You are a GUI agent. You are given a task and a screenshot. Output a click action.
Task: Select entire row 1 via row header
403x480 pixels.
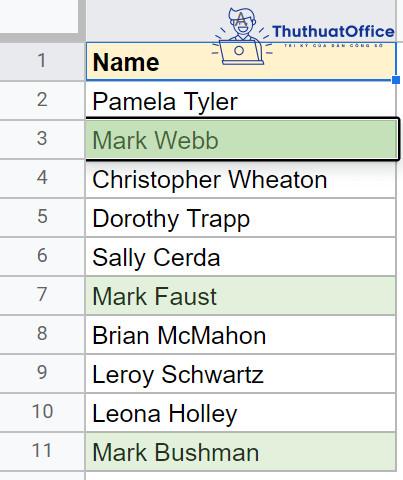(42, 61)
